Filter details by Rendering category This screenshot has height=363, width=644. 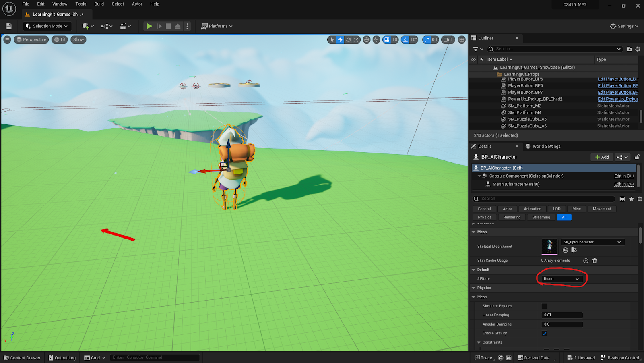point(512,217)
